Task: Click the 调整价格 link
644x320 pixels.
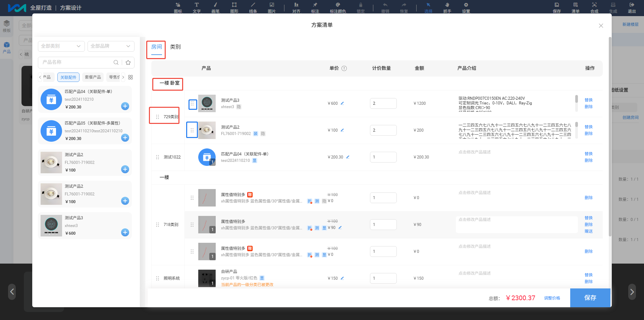Action: [x=552, y=298]
